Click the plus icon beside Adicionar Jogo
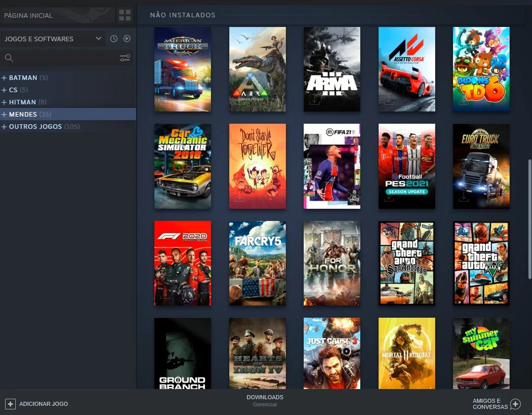Viewport: 532px width, 415px height. point(10,404)
